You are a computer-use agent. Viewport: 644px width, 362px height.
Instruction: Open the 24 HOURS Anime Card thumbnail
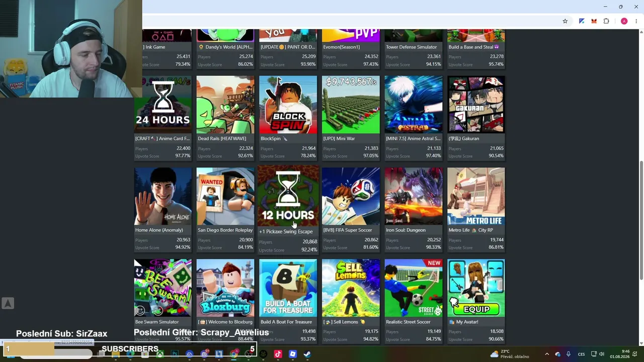163,105
